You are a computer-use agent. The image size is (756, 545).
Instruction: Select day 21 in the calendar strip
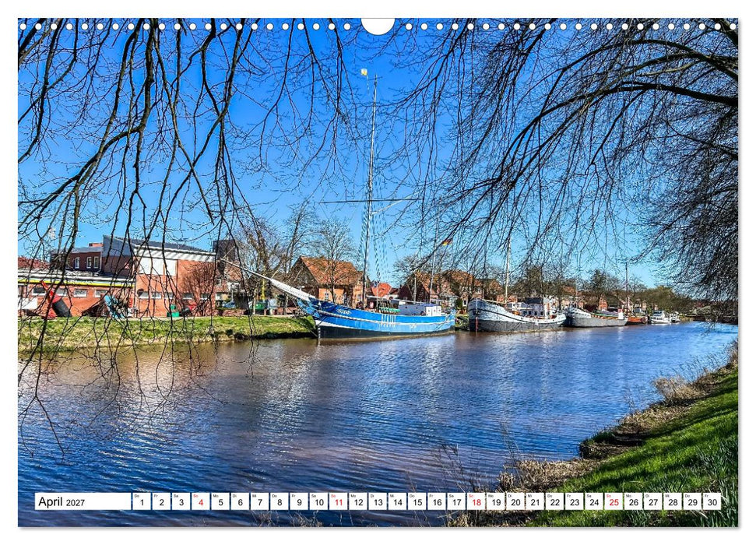coord(536,501)
